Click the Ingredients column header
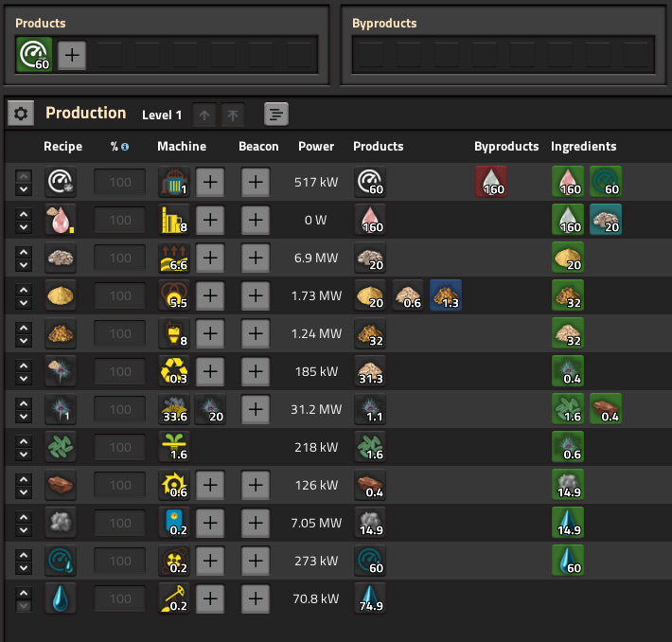 click(584, 146)
